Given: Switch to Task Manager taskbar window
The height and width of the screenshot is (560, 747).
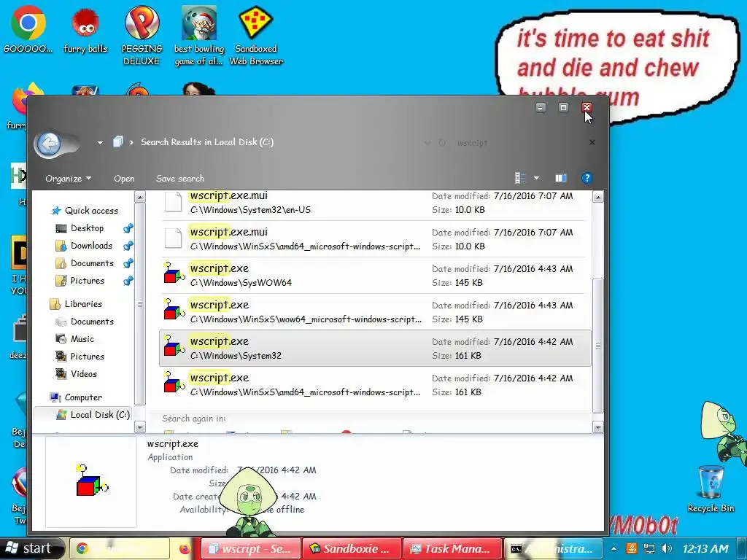Looking at the screenshot, I should pos(452,548).
